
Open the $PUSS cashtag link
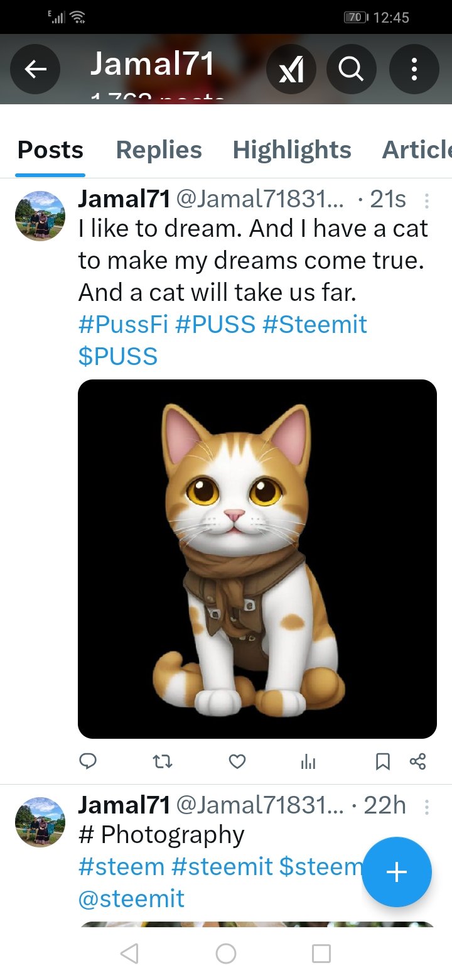(x=118, y=356)
